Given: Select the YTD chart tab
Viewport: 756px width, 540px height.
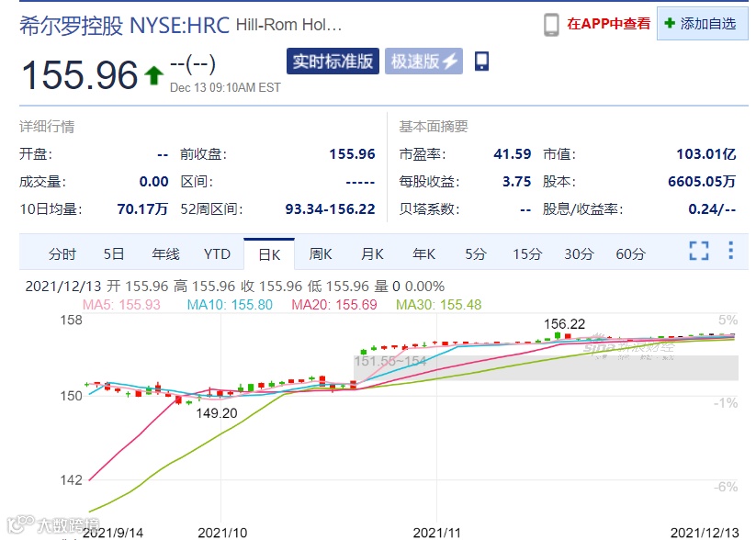Looking at the screenshot, I should click(x=217, y=254).
